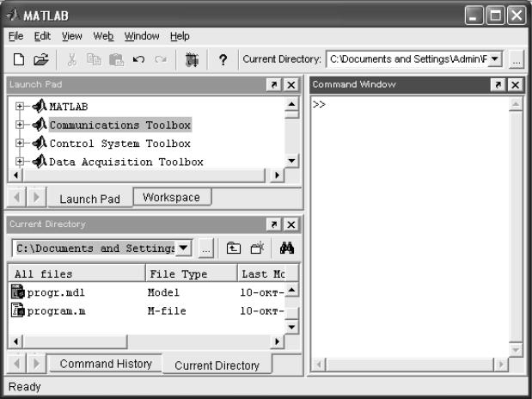Open the View menu
The image size is (532, 399).
point(72,36)
